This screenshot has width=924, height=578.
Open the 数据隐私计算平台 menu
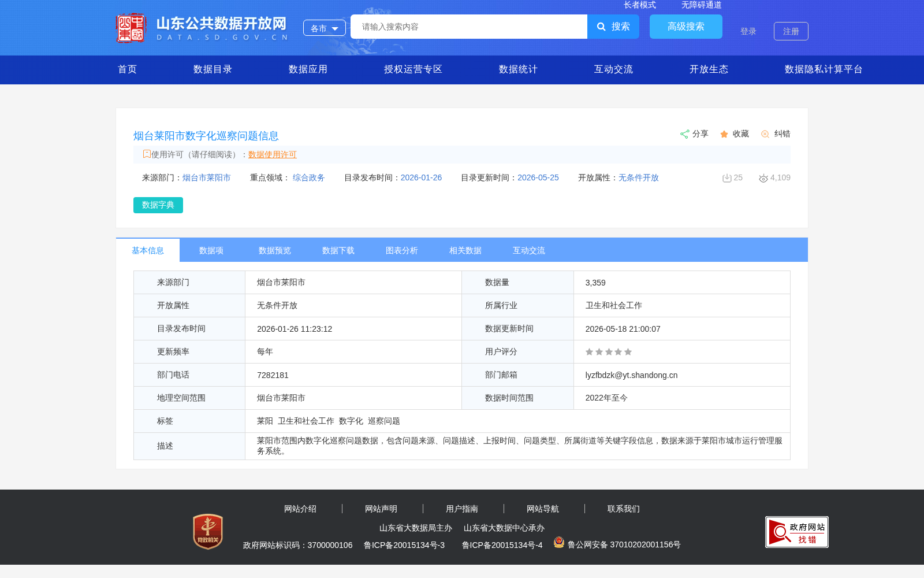point(824,69)
